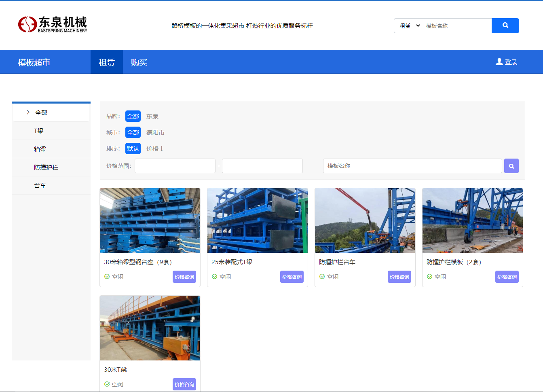Switch to the 购买 tab
The width and height of the screenshot is (543, 392).
point(139,62)
